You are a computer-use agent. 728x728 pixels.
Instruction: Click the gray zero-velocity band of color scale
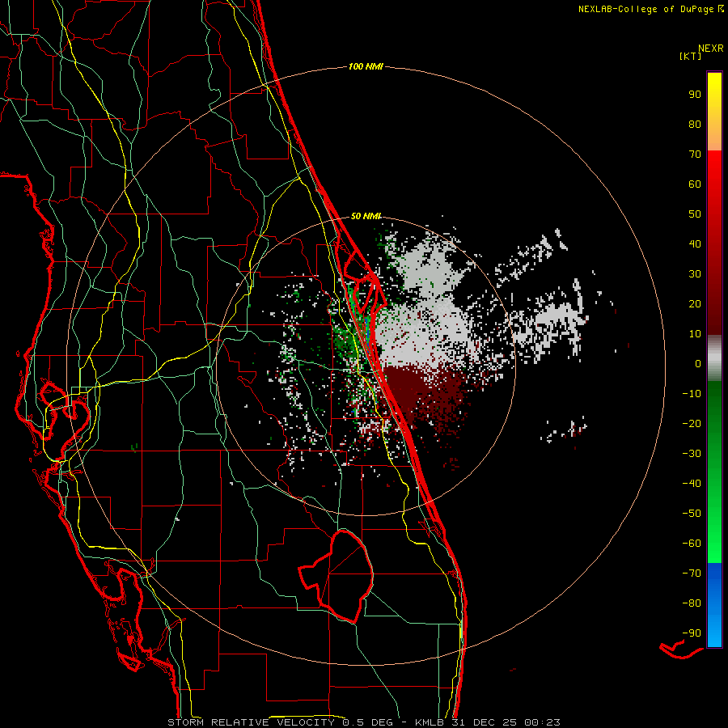[714, 358]
